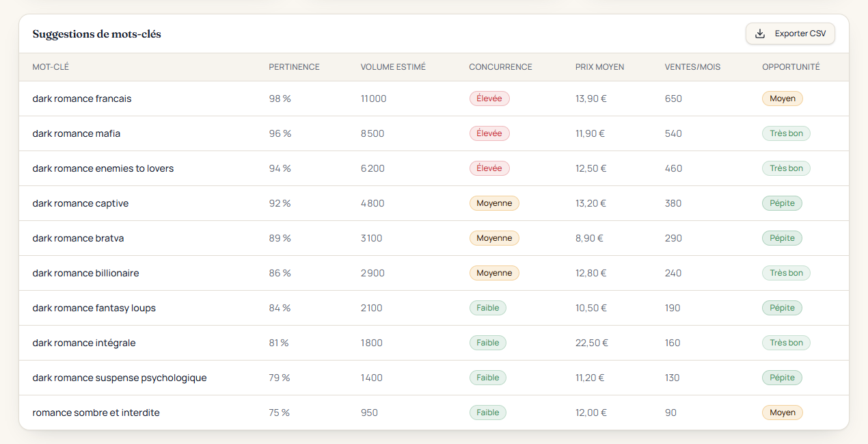Click Faible badge for dark romance fantasy loups
The image size is (868, 444).
click(488, 308)
